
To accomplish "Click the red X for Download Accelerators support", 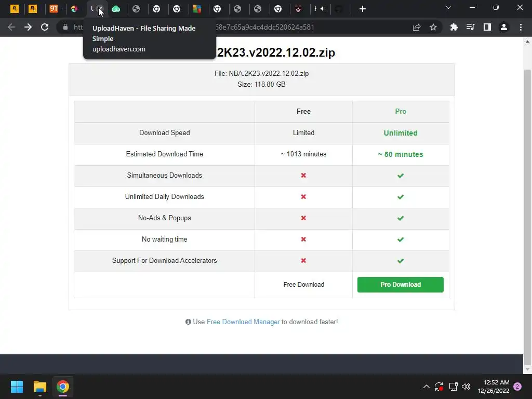I will coord(303,261).
